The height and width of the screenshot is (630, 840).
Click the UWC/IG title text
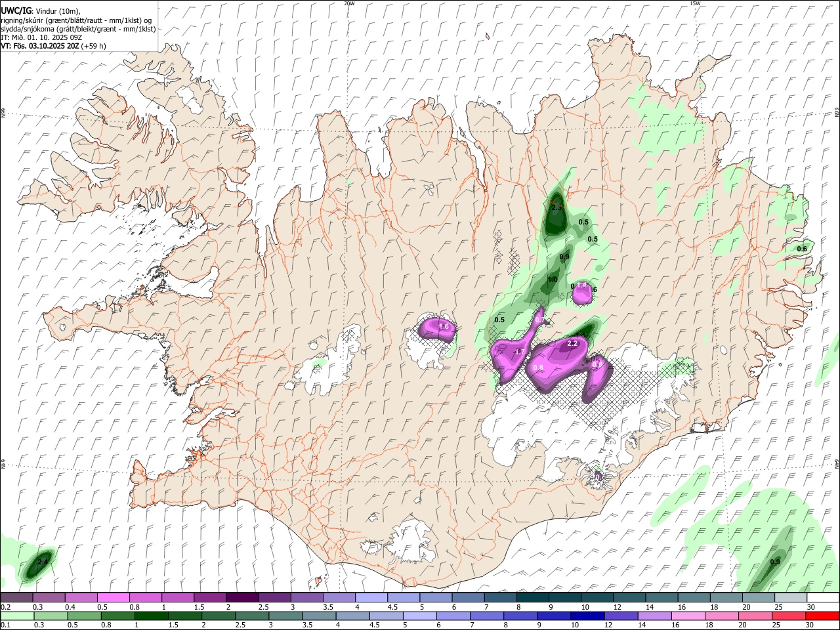(16, 10)
